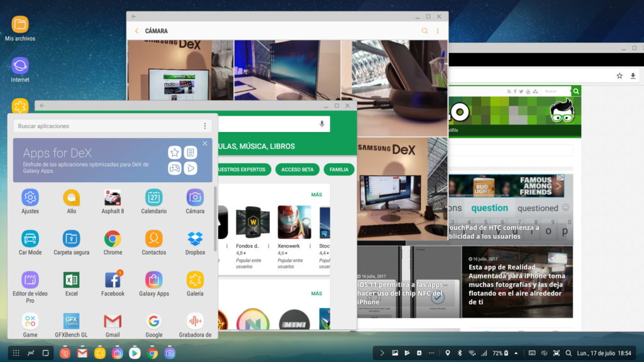Toggle location icon in the system tray
Viewport: 644px width, 362px height.
coord(448,353)
